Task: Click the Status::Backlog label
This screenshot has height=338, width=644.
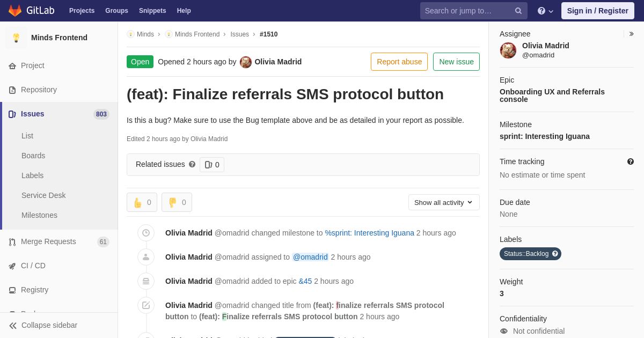Action: 526,254
